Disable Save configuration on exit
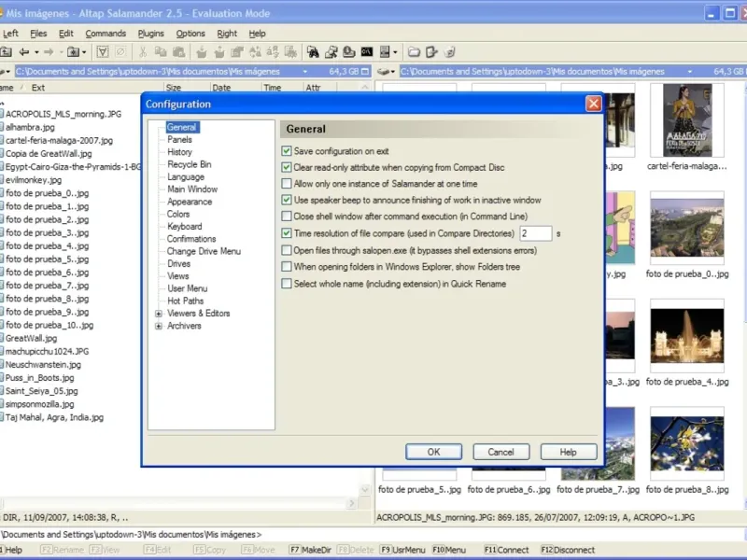The width and height of the screenshot is (747, 560). pyautogui.click(x=287, y=151)
